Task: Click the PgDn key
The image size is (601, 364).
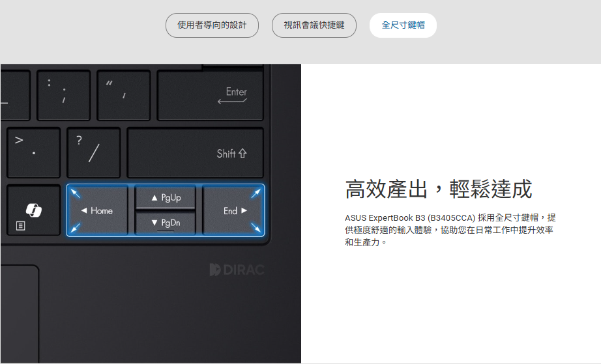Action: click(166, 223)
